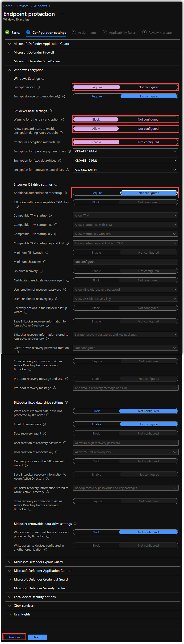184x644 pixels.
Task: Open Encryption for fixed data-drives dropdown
Action: click(x=125, y=161)
